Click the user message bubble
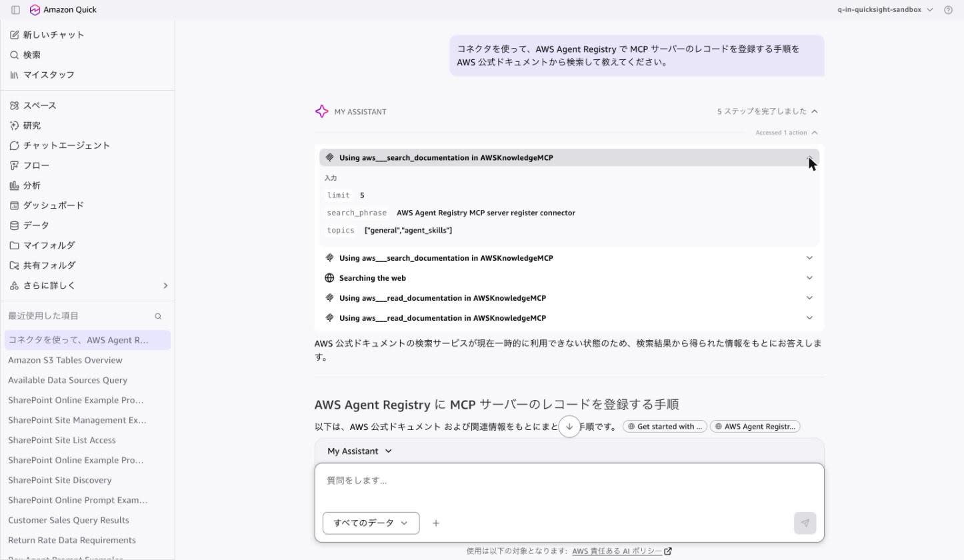This screenshot has width=964, height=560. coord(637,55)
